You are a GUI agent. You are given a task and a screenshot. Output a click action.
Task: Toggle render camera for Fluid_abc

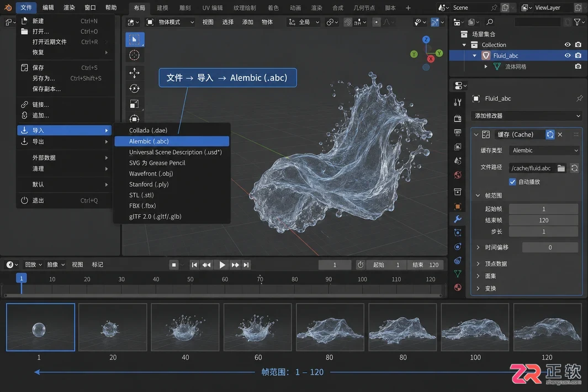click(578, 56)
